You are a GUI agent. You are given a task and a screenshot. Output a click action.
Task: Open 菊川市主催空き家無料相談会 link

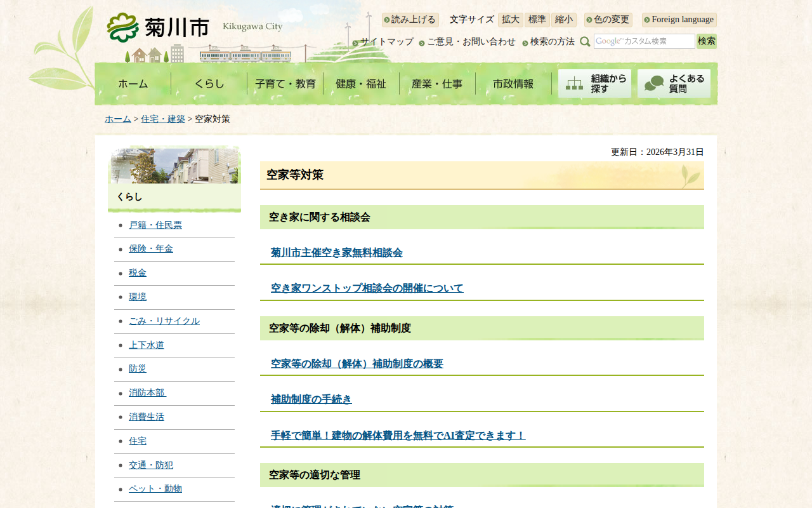pos(336,252)
